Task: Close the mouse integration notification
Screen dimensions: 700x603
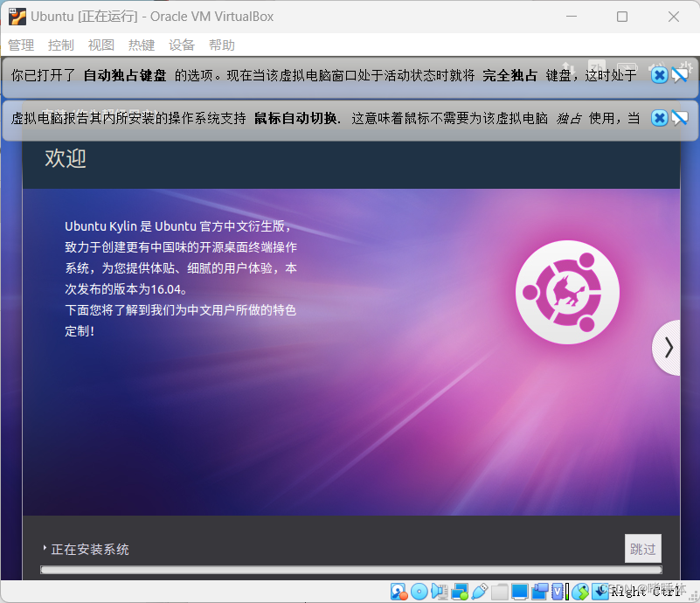Action: [660, 118]
